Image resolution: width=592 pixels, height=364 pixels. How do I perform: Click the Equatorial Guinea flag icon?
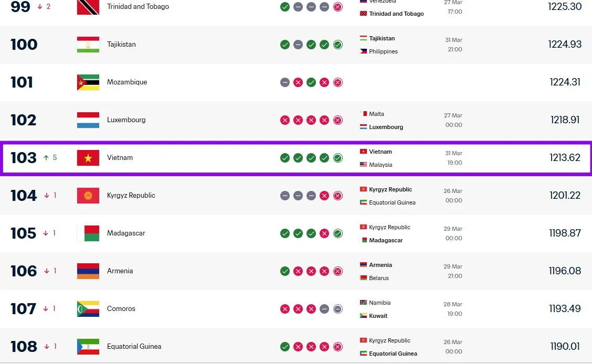point(88,347)
